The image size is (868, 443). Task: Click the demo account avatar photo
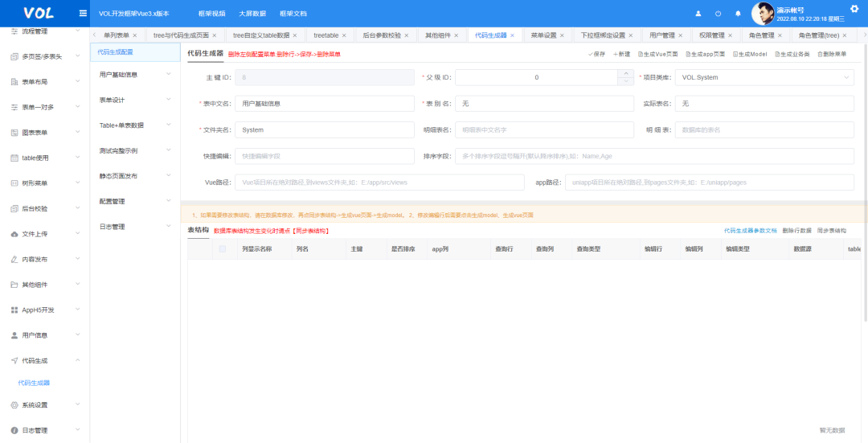pos(763,14)
